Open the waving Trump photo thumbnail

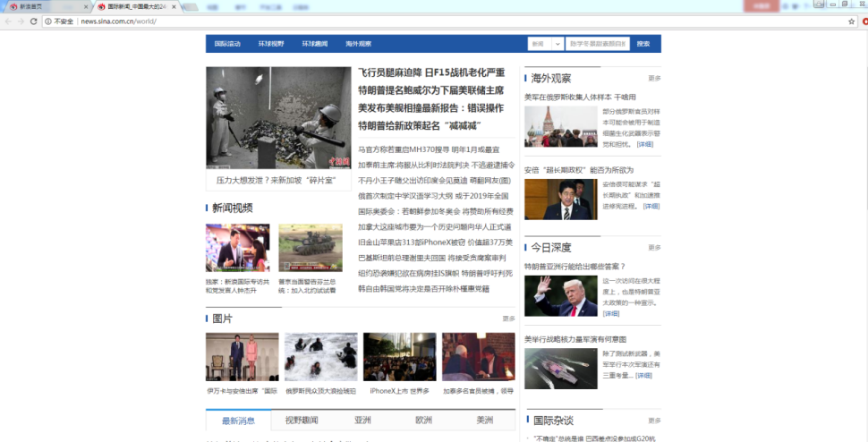coord(561,296)
